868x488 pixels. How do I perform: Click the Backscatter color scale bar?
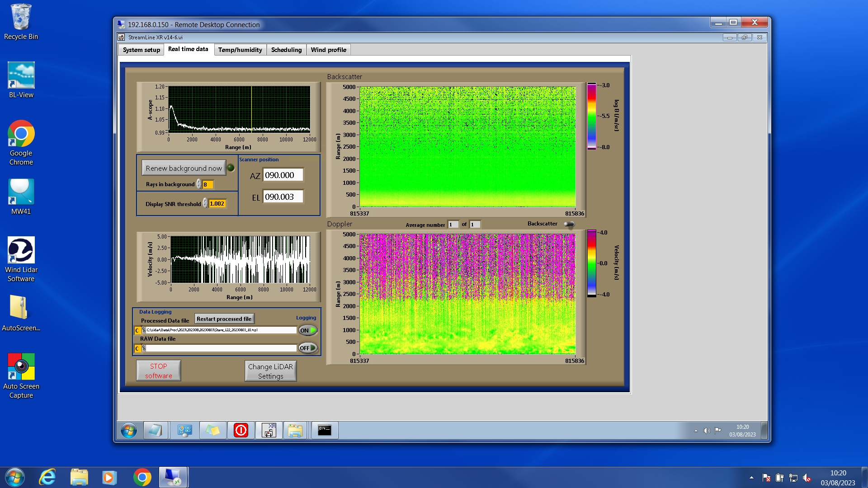pyautogui.click(x=591, y=116)
